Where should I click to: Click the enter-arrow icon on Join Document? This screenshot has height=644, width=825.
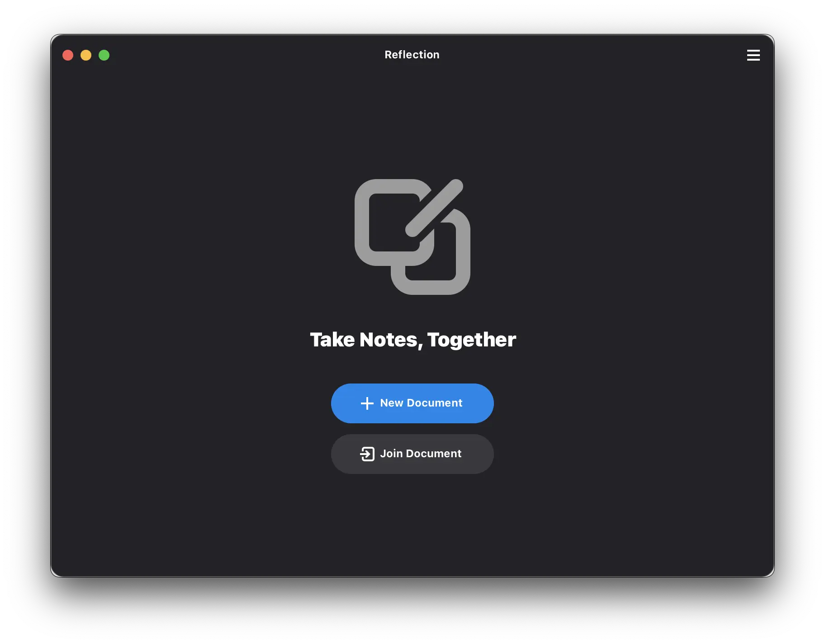(x=367, y=454)
